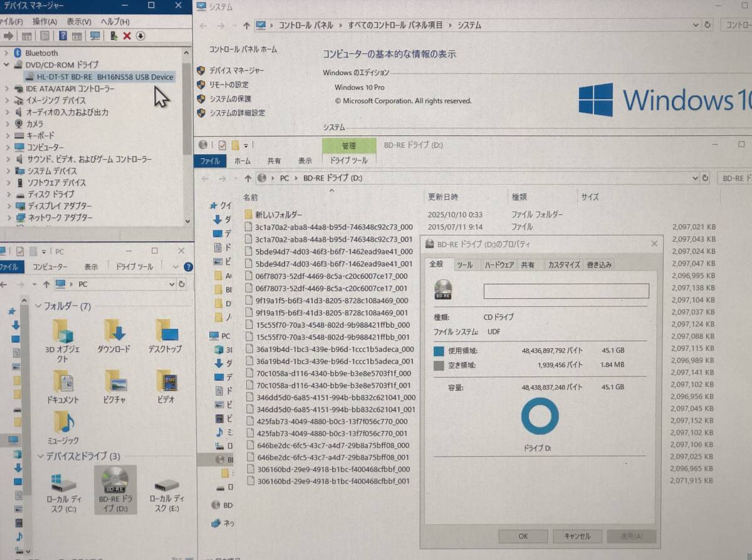Image resolution: width=752 pixels, height=560 pixels.
Task: Open デバイス マネージャー link in Control Panel
Action: point(236,71)
